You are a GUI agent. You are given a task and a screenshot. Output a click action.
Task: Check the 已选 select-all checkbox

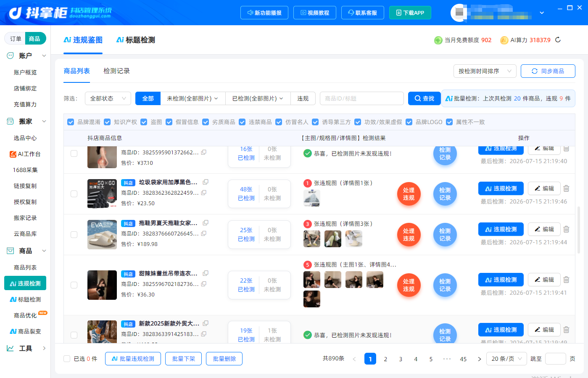(67, 359)
